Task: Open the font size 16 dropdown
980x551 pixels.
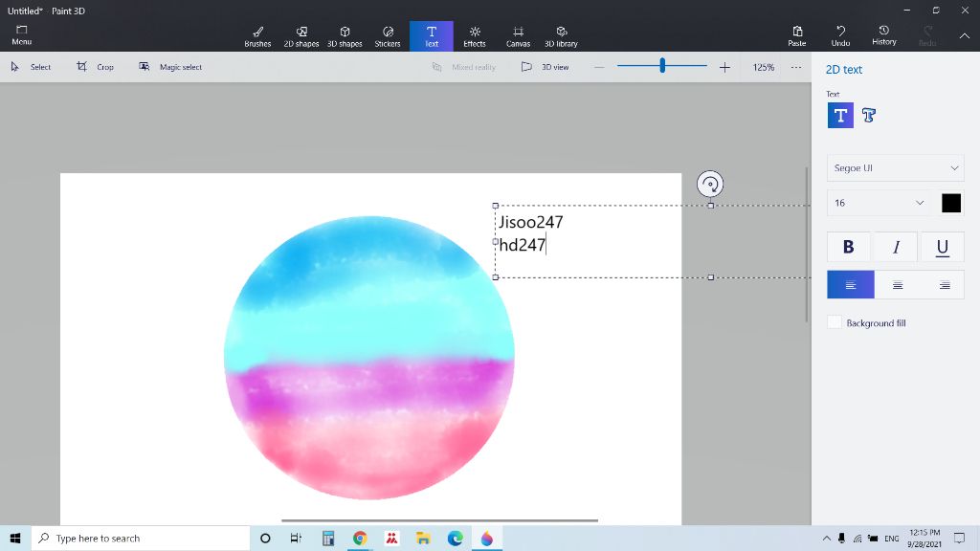Action: pyautogui.click(x=879, y=203)
